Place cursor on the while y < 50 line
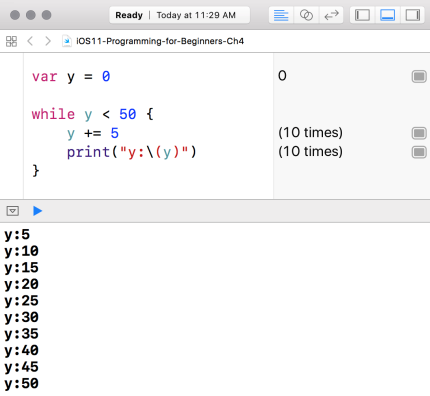430x396 pixels. [92, 114]
